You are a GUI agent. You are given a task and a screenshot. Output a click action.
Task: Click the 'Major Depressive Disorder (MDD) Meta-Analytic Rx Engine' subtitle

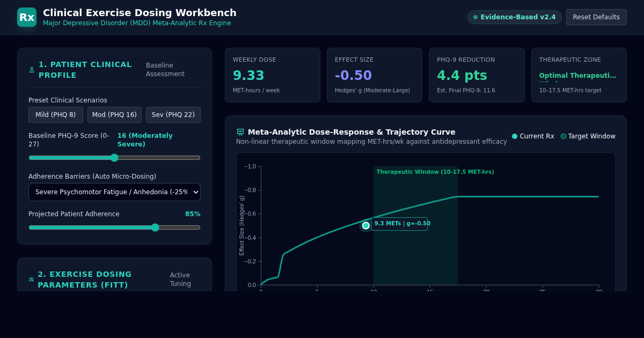pos(137,23)
